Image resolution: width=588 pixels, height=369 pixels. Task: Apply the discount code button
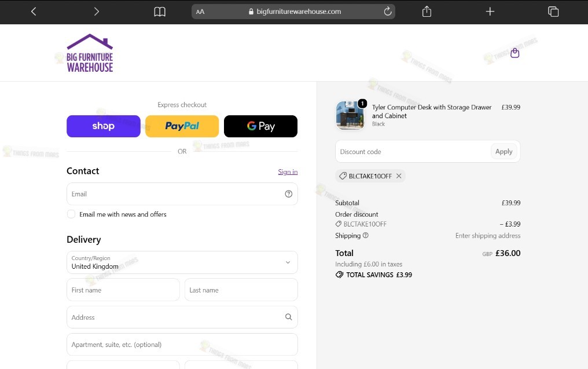[504, 151]
